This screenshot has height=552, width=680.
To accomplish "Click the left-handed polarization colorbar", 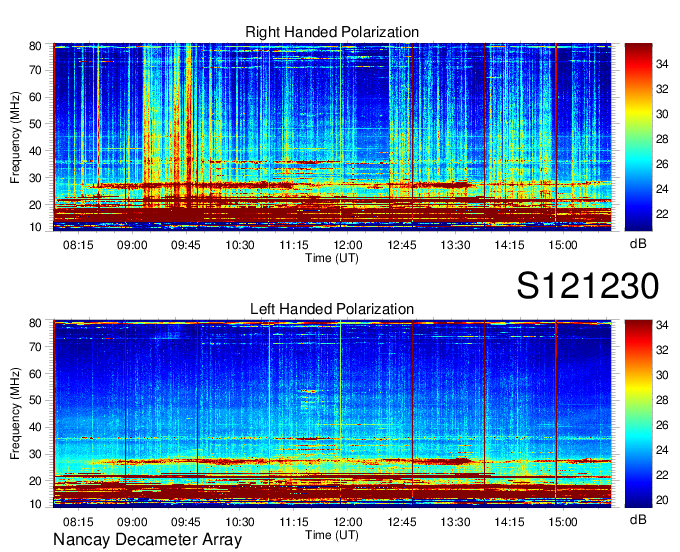I will (638, 414).
